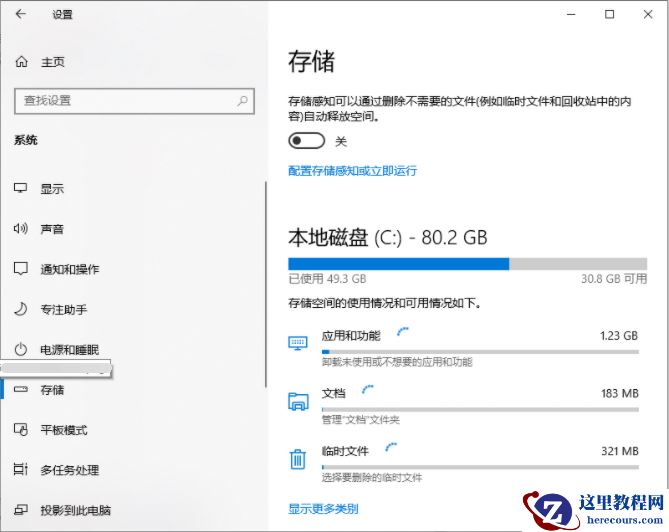Maximize the settings window
669x532 pixels.
coord(610,14)
